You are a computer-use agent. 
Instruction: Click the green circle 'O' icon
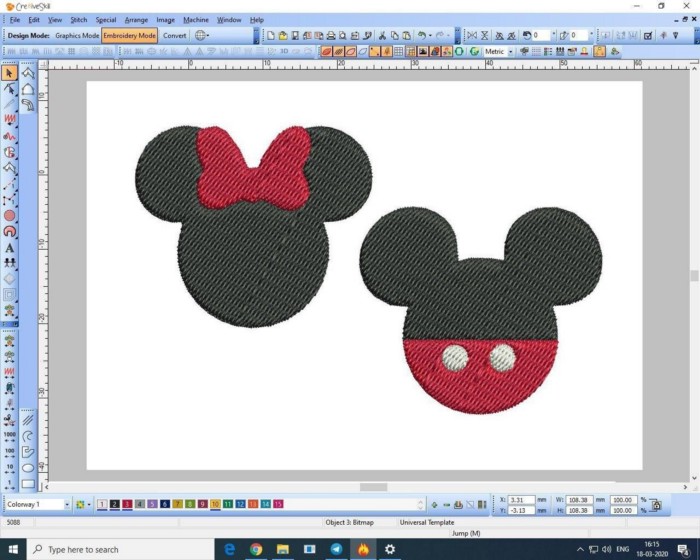(x=459, y=51)
